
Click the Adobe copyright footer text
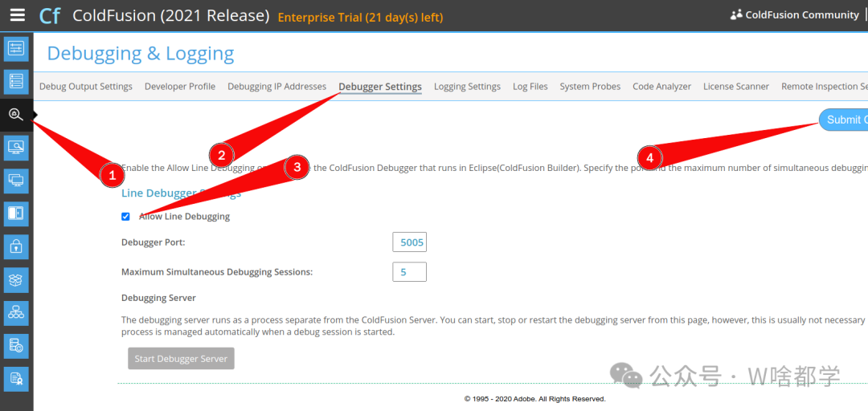(534, 399)
